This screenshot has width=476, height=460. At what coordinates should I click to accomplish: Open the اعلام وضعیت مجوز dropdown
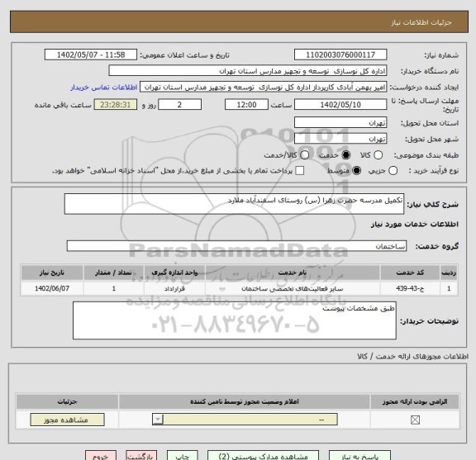tap(245, 420)
